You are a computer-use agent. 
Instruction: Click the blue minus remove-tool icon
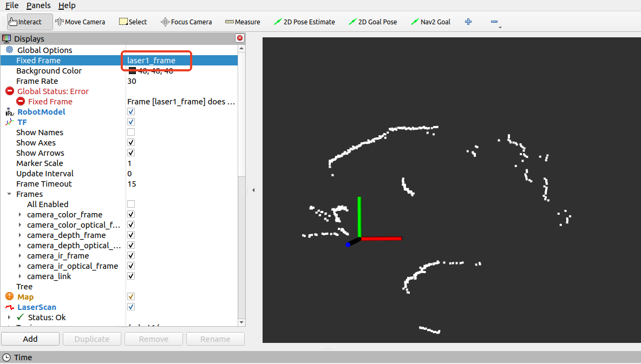tap(494, 22)
